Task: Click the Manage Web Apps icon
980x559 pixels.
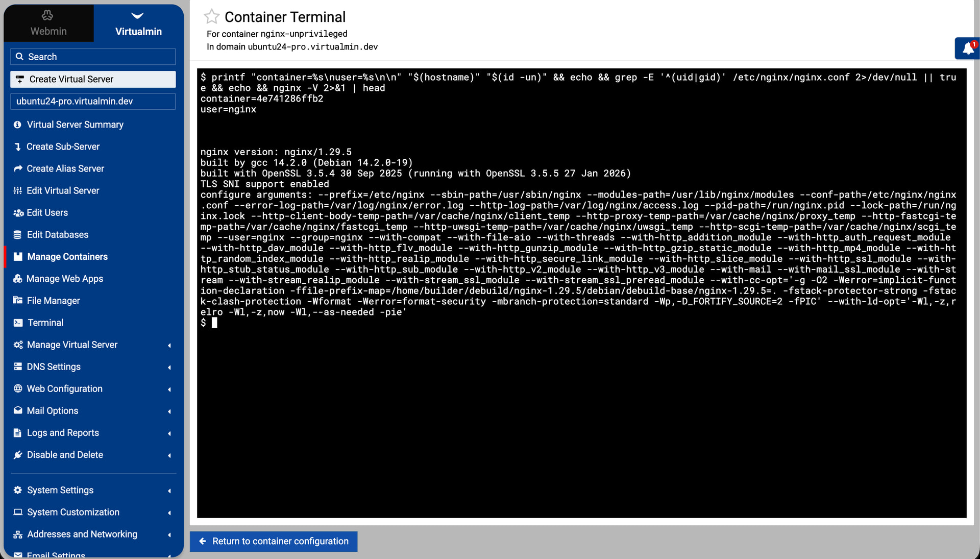Action: pos(18,279)
